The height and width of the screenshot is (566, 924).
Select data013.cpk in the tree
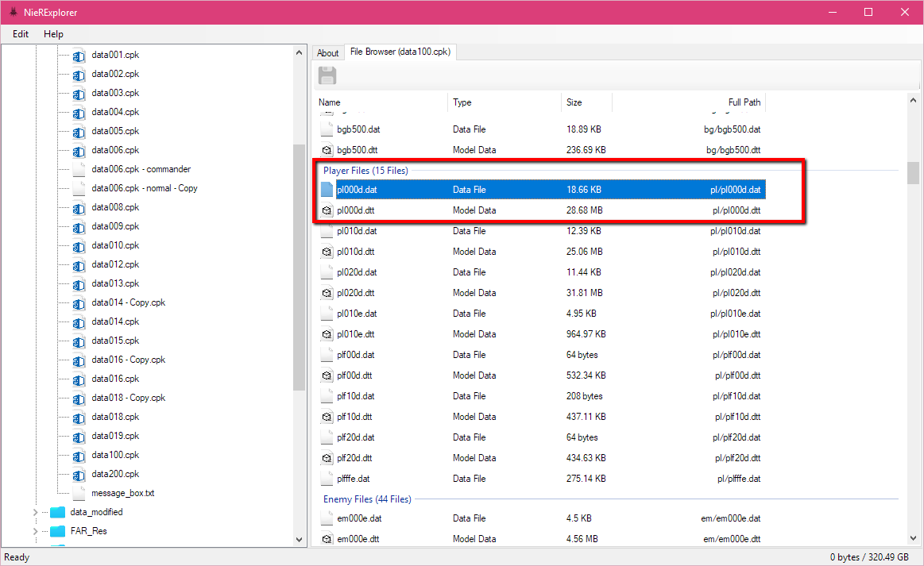[x=115, y=283]
